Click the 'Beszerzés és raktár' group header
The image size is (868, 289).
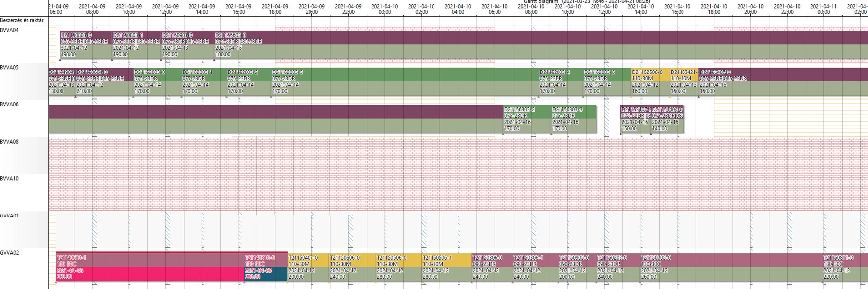(22, 20)
